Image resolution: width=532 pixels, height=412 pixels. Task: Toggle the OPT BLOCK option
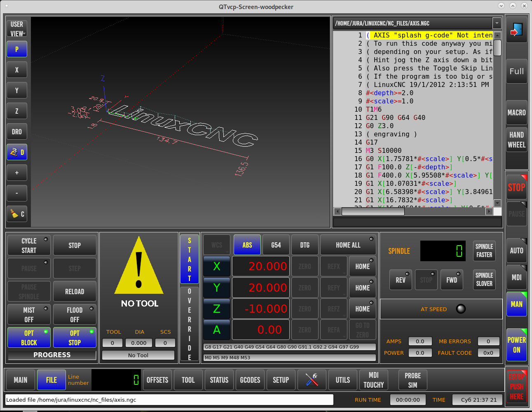(29, 338)
